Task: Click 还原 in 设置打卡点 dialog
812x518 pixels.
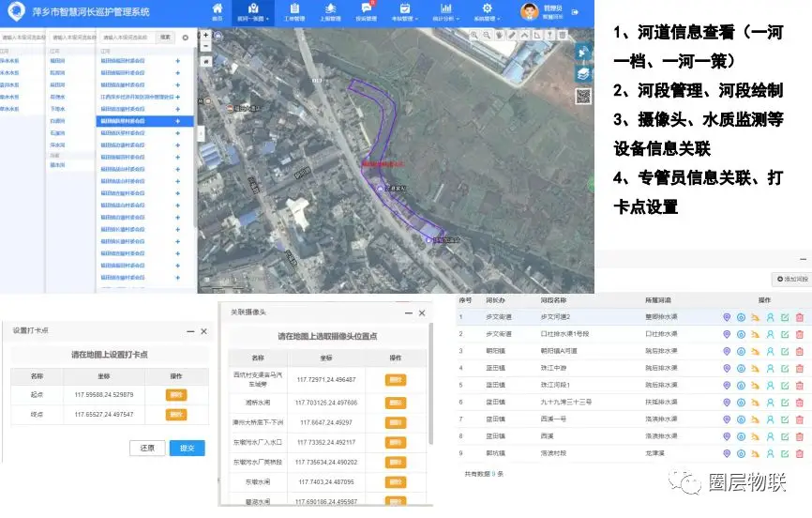Action: click(x=147, y=448)
